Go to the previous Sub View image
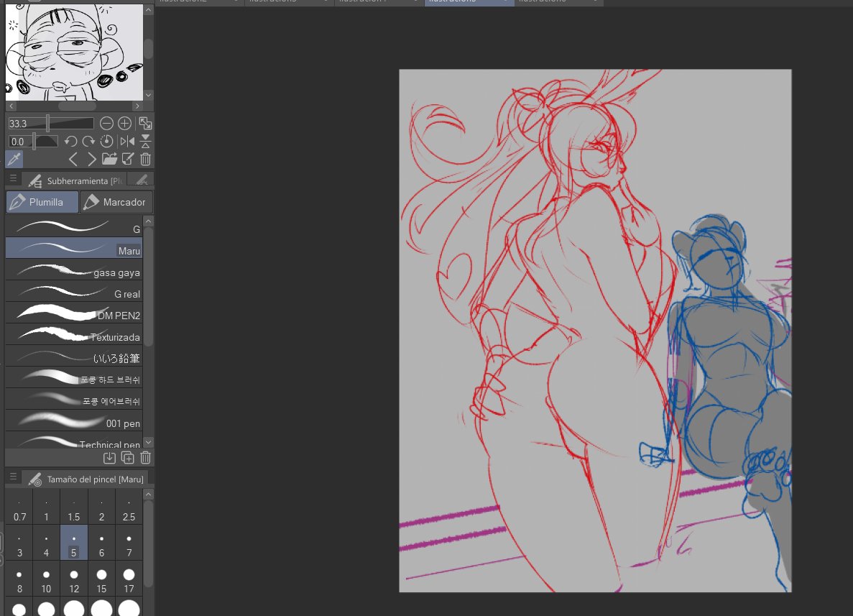This screenshot has width=853, height=616. tap(73, 160)
